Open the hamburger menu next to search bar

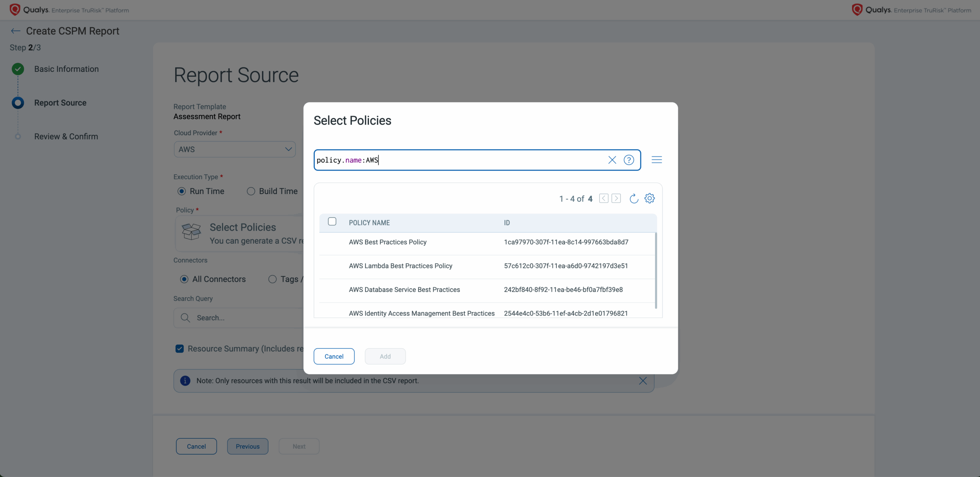tap(657, 160)
